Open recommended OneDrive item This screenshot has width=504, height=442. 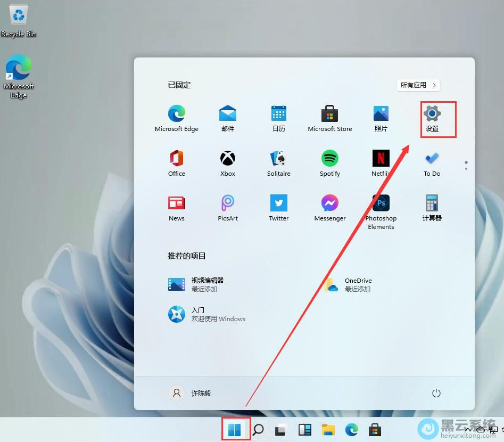(349, 284)
